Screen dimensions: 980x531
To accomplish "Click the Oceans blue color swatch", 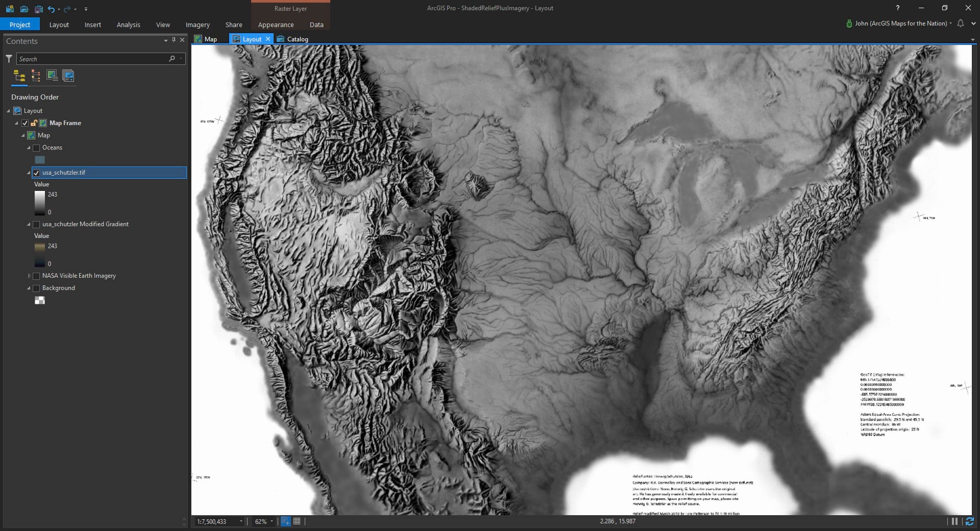I will coord(39,160).
